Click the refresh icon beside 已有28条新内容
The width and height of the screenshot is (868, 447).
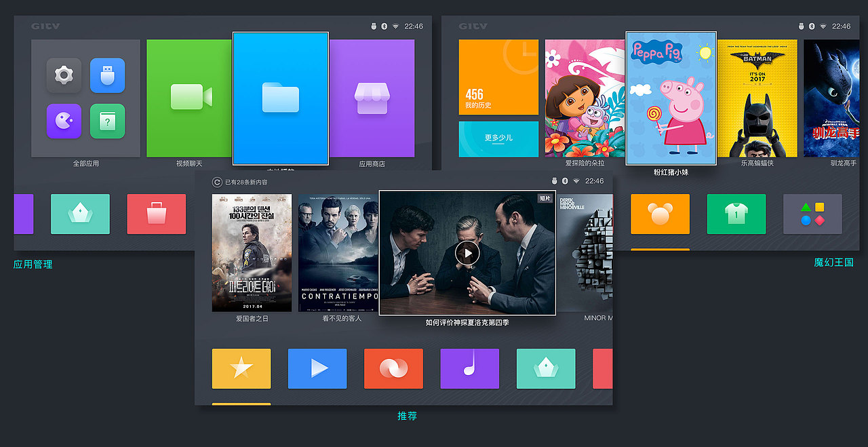pos(217,182)
